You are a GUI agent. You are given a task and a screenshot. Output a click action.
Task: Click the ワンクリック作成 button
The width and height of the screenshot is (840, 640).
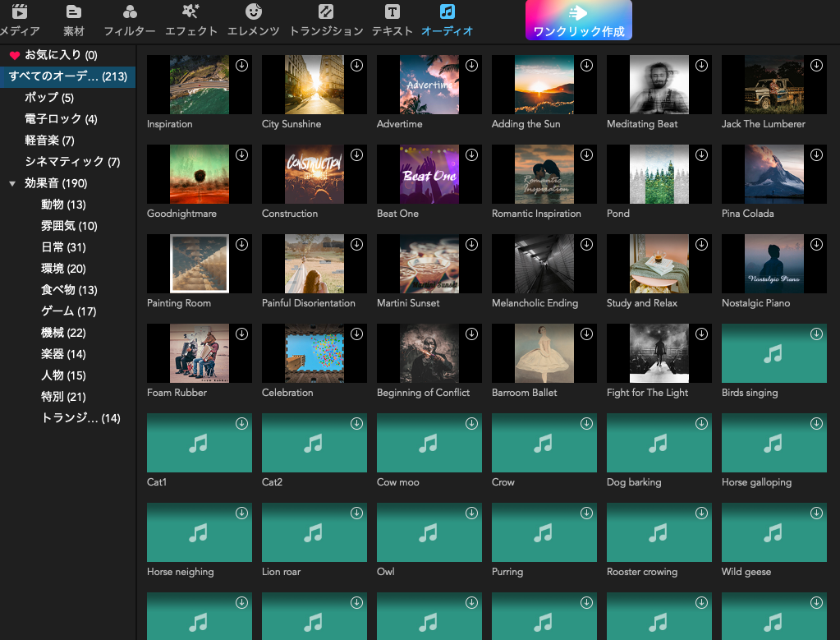pyautogui.click(x=579, y=21)
